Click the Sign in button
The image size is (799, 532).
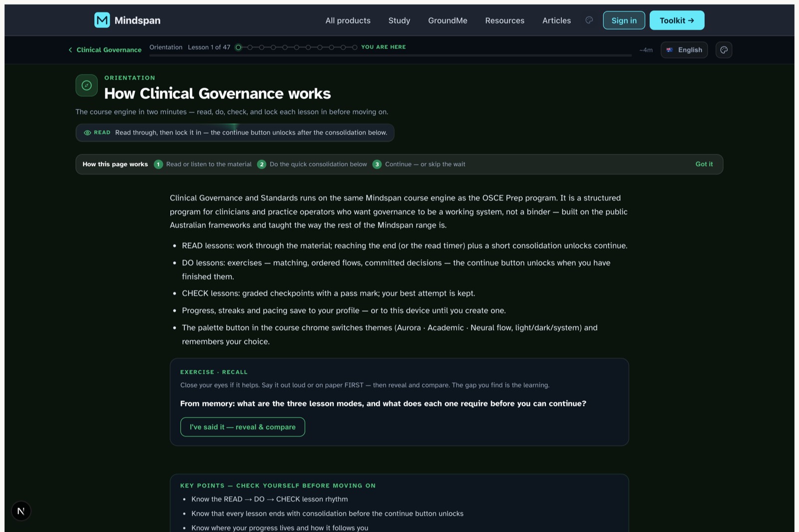(624, 20)
